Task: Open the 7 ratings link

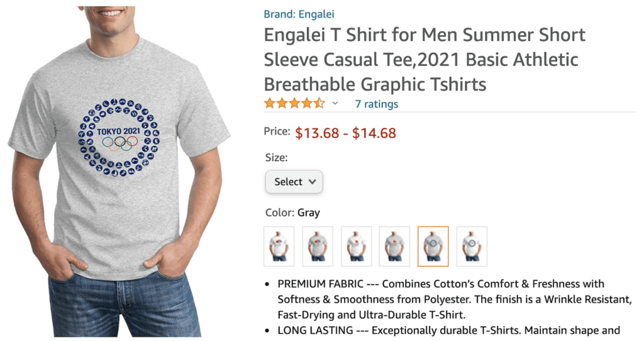Action: [x=376, y=104]
